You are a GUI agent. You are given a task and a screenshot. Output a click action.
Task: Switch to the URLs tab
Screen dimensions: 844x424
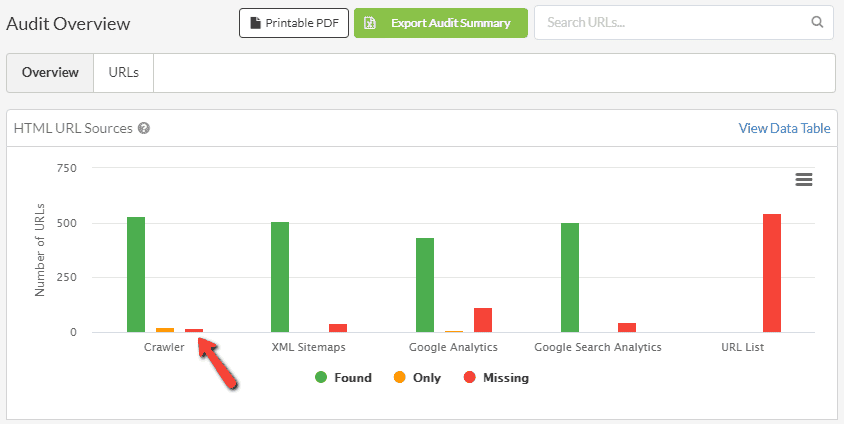tap(123, 72)
